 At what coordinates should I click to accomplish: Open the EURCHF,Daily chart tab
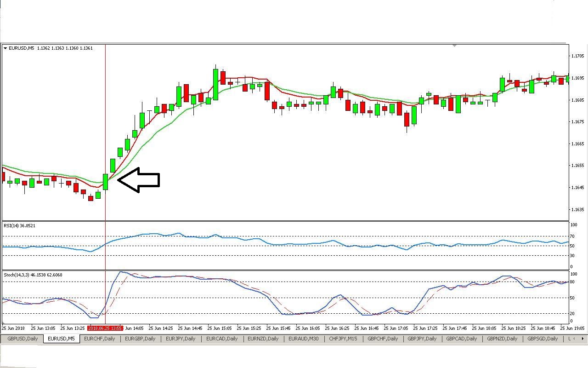click(100, 339)
